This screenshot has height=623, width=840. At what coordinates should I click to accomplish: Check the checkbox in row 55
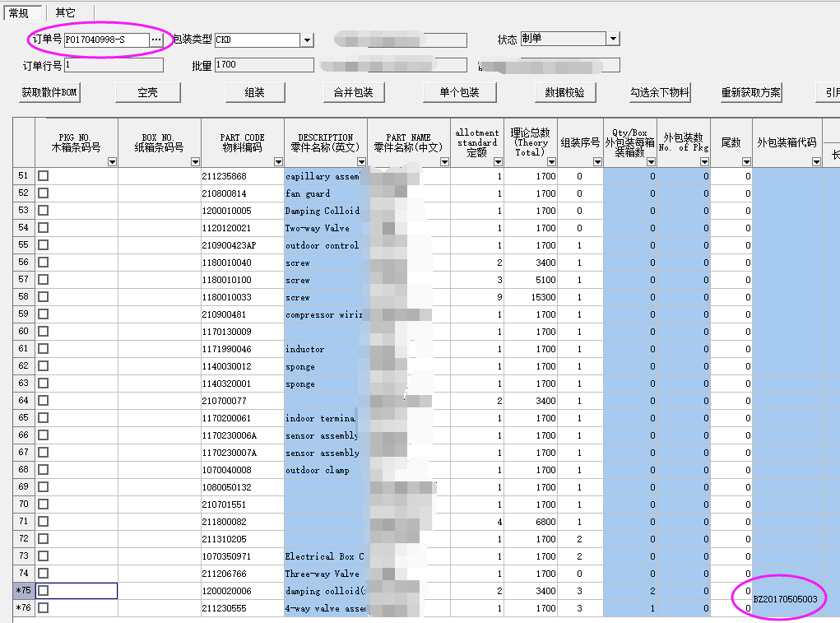pyautogui.click(x=44, y=244)
